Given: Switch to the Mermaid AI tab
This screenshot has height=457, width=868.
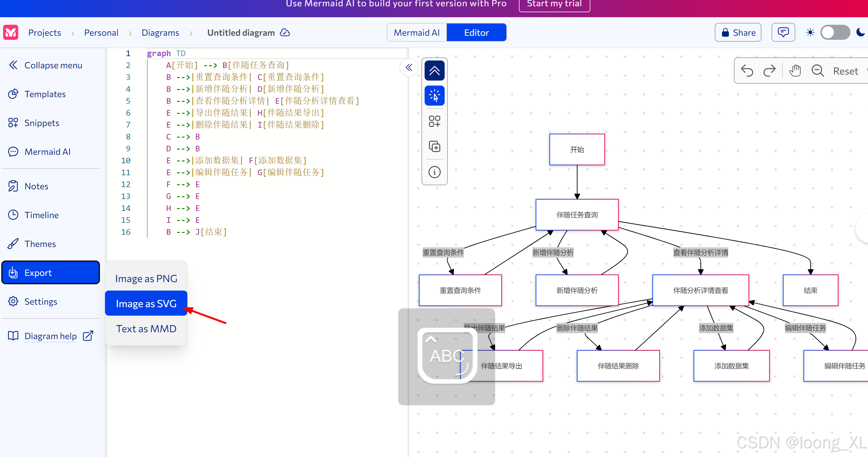Looking at the screenshot, I should (416, 33).
